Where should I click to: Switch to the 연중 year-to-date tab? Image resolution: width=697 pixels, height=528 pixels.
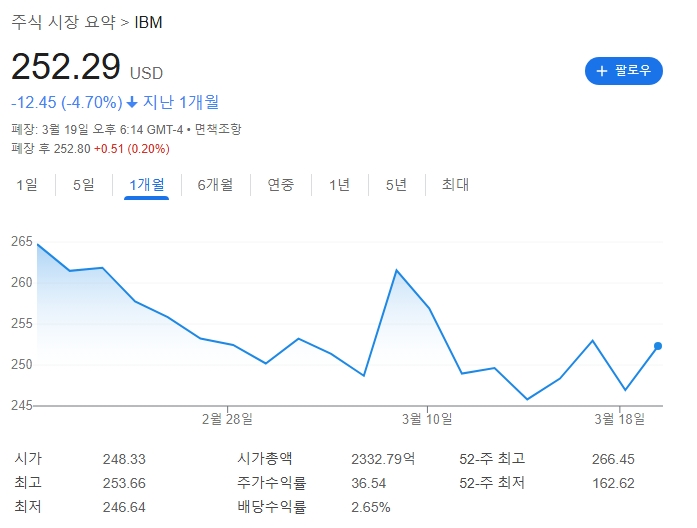pos(280,184)
